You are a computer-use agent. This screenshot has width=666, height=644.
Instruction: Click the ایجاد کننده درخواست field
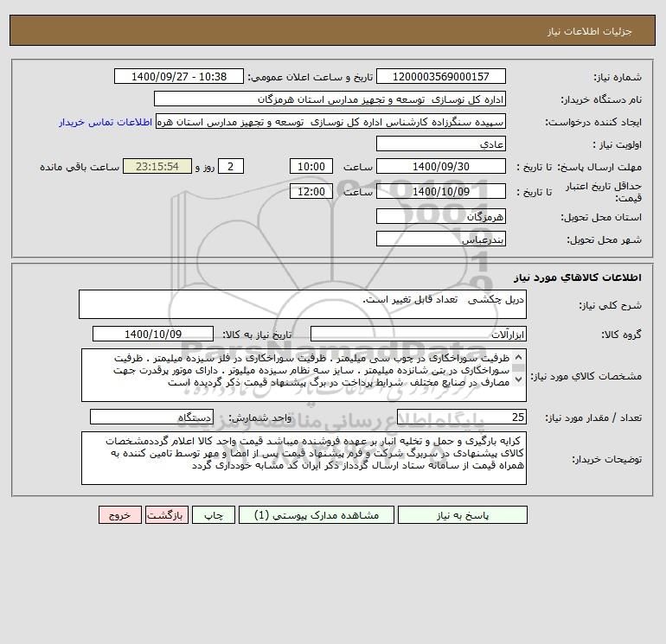(331, 121)
